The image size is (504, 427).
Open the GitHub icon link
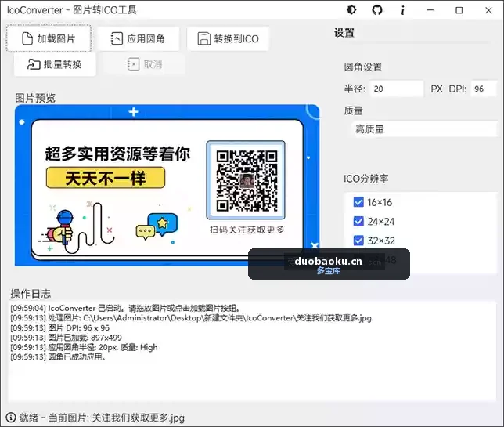377,10
